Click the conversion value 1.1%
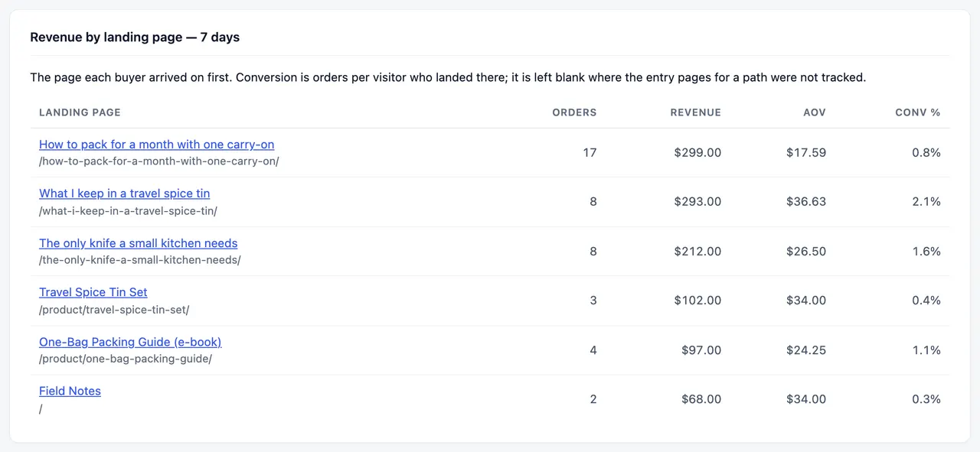 click(x=926, y=350)
